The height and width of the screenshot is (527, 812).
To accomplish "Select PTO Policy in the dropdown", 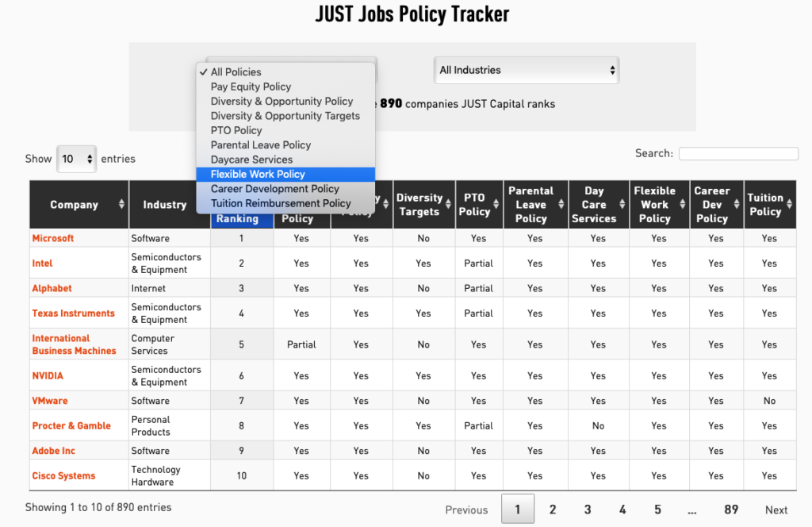I will pos(285,130).
